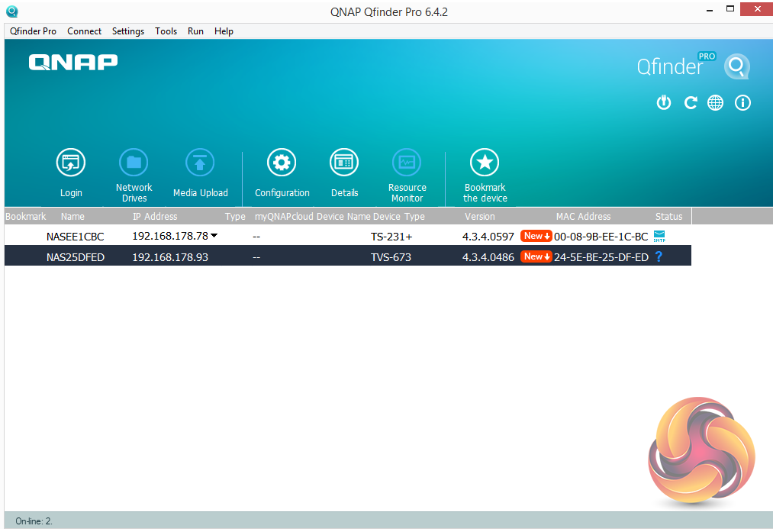Open the Configuration gear tool
Viewport: 773px width, 532px height.
(x=282, y=163)
